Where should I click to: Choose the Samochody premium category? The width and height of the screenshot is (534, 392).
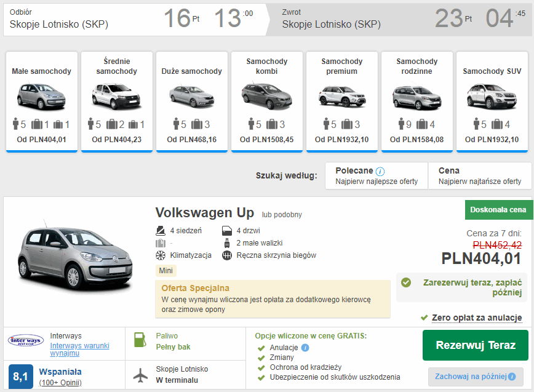pos(341,101)
